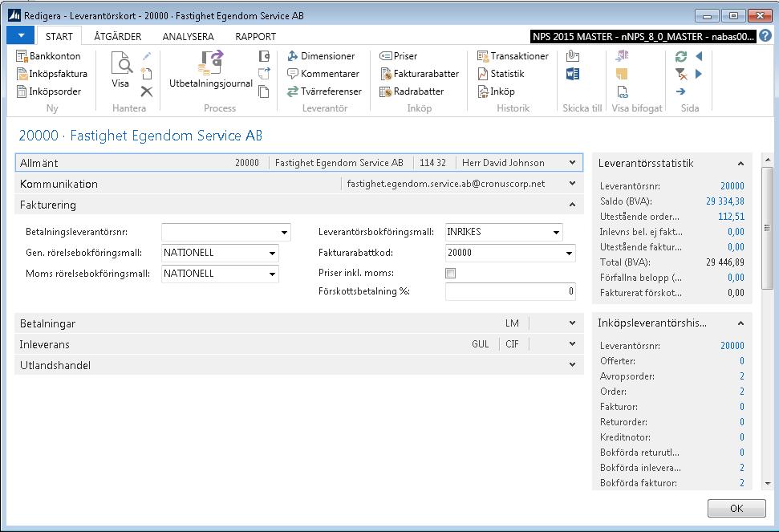Collapse the Leverantörsstatistik panel

[740, 164]
